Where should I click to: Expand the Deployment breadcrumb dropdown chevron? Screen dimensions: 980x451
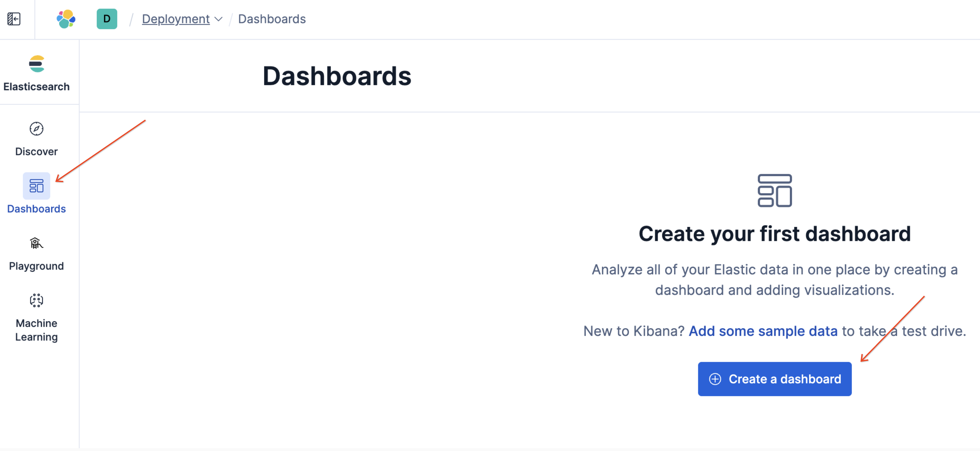pos(218,20)
